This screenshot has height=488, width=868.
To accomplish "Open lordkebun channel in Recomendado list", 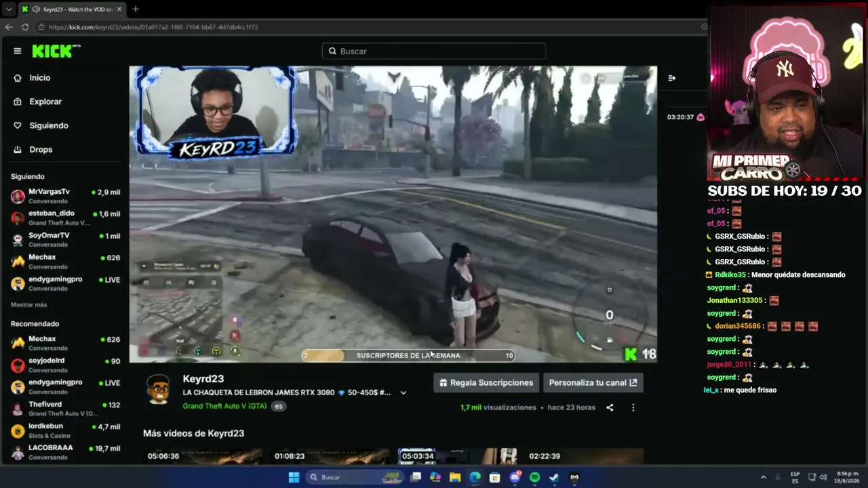I will tap(65, 430).
